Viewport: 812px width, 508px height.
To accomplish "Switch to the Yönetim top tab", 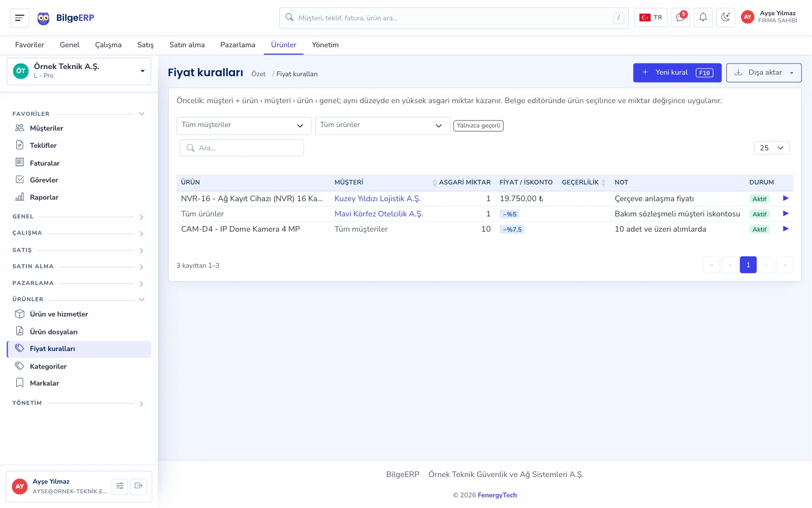I will (325, 45).
